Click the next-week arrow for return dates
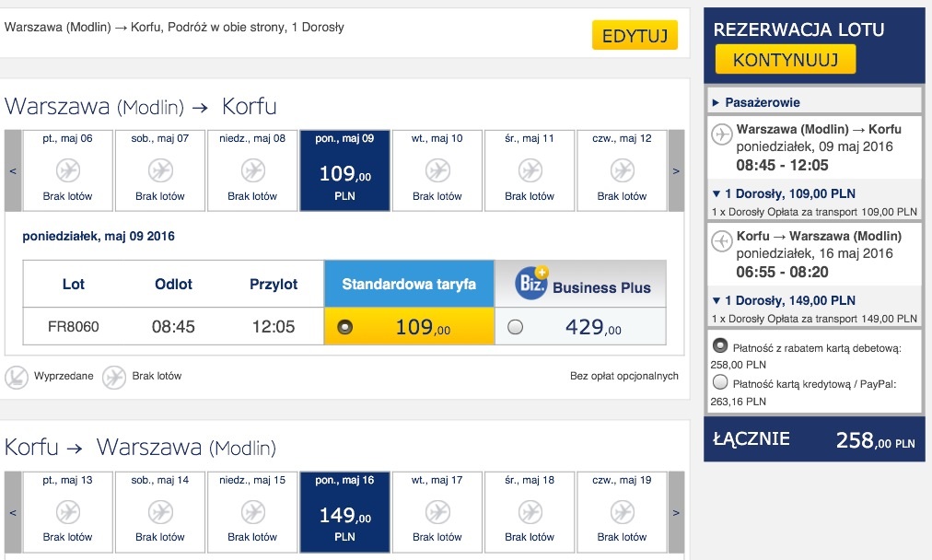Viewport: 932px width, 560px height. pyautogui.click(x=676, y=512)
